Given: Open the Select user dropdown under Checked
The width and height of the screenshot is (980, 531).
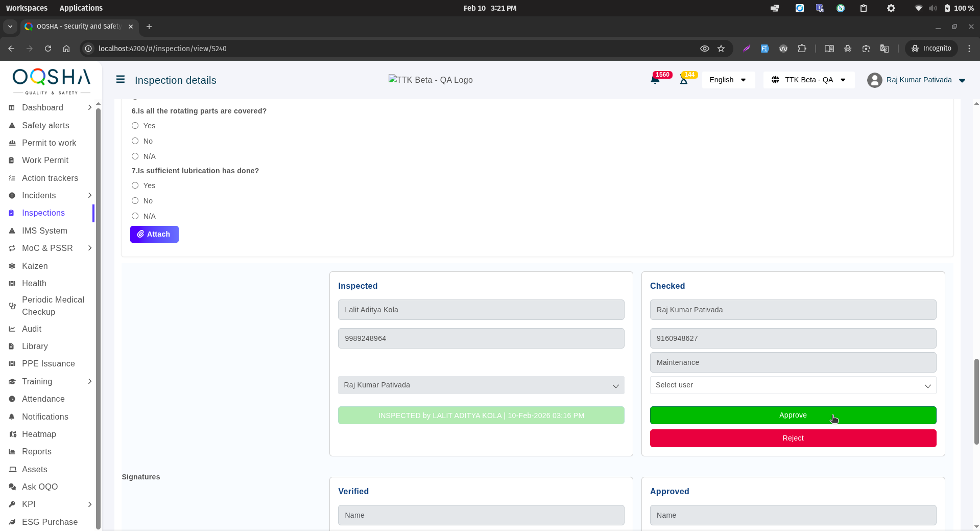Looking at the screenshot, I should click(x=793, y=385).
